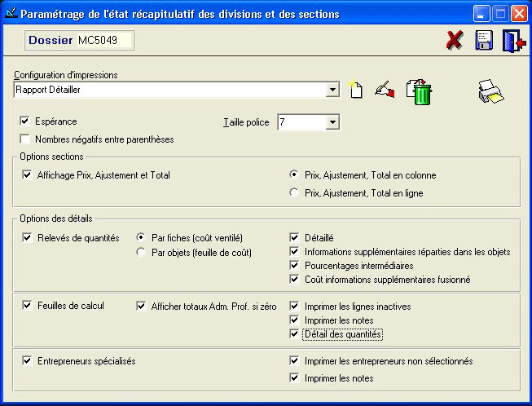Toggle Détail des quantités checkbox
This screenshot has height=406, width=532.
point(295,334)
